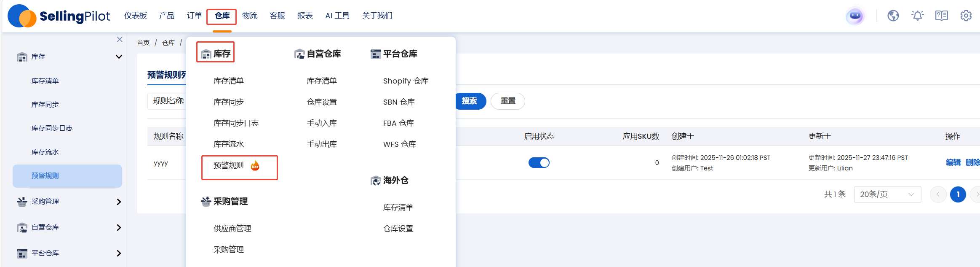
Task: Click the SellingPilot logo
Action: pos(59,16)
